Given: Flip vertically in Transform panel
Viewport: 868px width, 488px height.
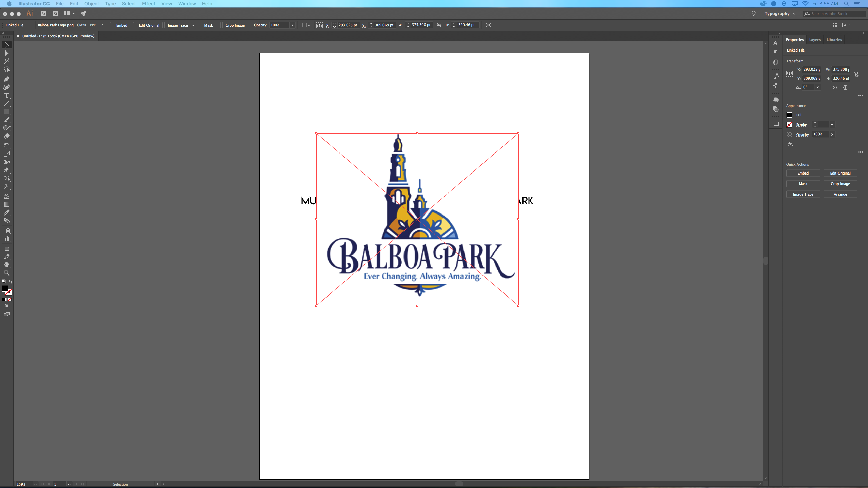Looking at the screenshot, I should point(845,87).
